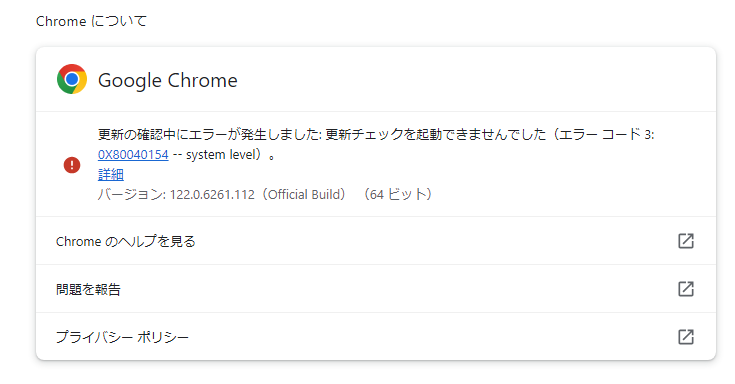Click the 更新の確認中にエラーが発生しました message text
The height and width of the screenshot is (384, 735).
(x=209, y=135)
